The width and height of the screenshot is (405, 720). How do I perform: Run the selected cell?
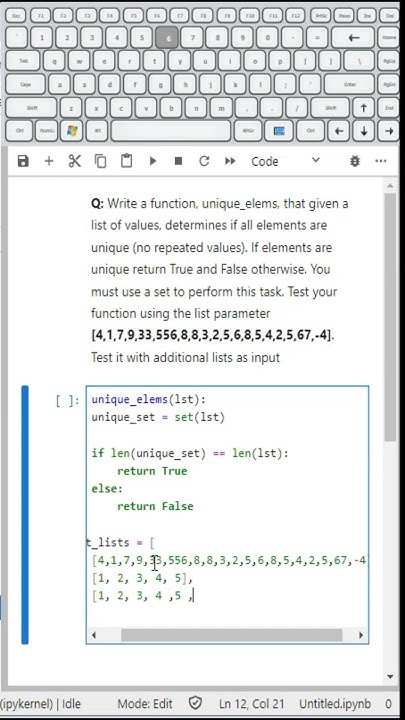pyautogui.click(x=152, y=161)
